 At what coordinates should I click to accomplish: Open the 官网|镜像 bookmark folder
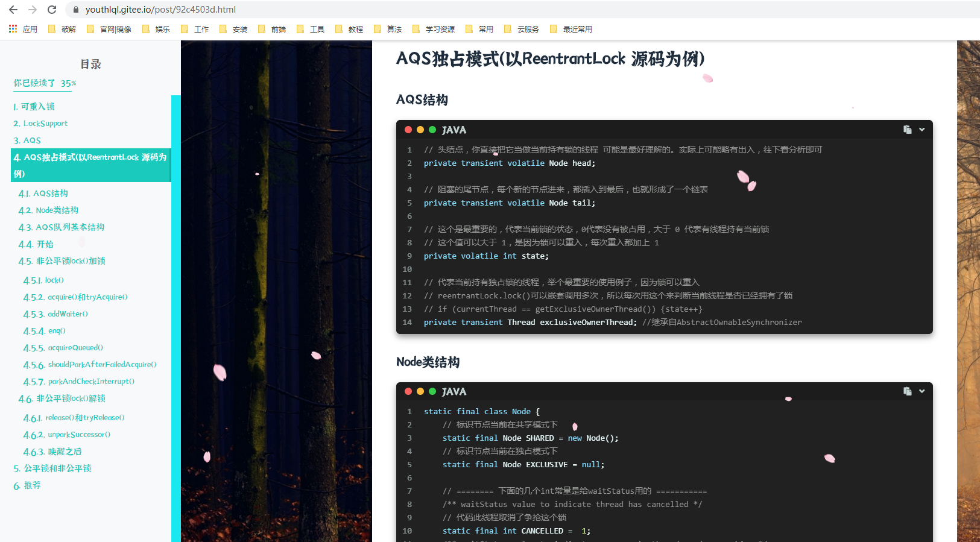pos(109,29)
